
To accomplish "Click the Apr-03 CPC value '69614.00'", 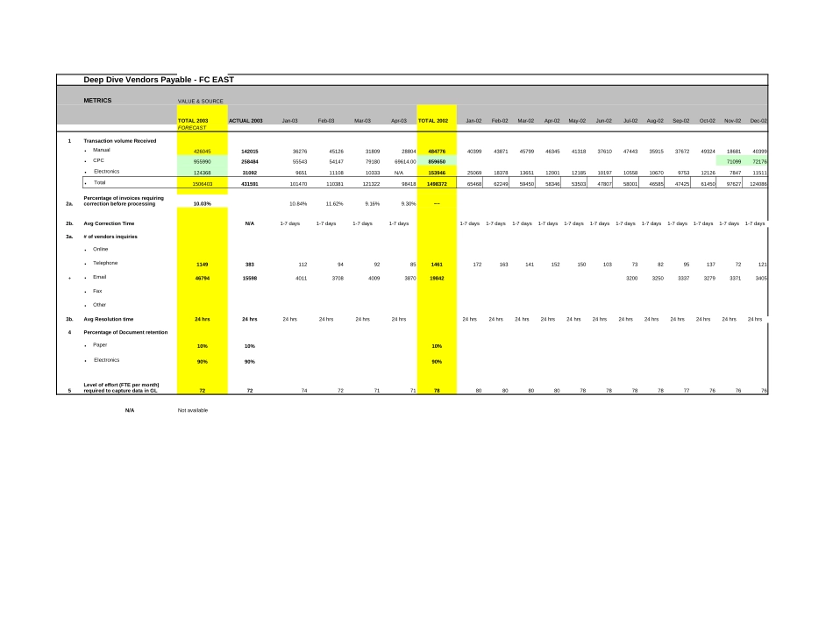I will 405,162.
